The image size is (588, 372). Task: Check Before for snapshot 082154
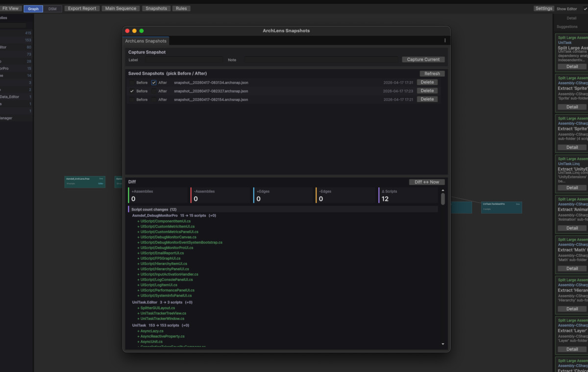click(132, 99)
